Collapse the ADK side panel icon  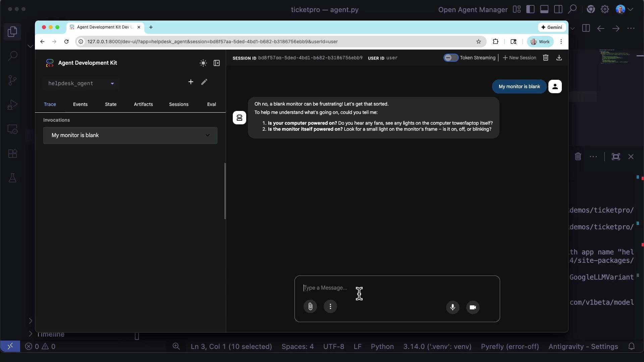(217, 63)
